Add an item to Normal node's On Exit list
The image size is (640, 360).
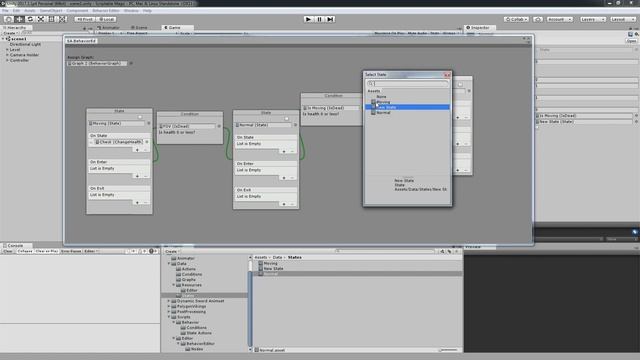(284, 204)
